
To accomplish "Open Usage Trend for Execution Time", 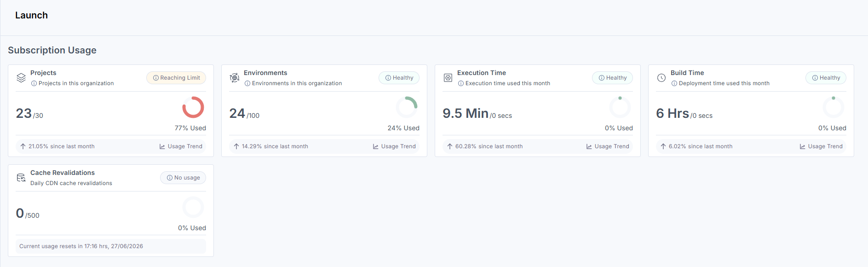I will coord(608,146).
